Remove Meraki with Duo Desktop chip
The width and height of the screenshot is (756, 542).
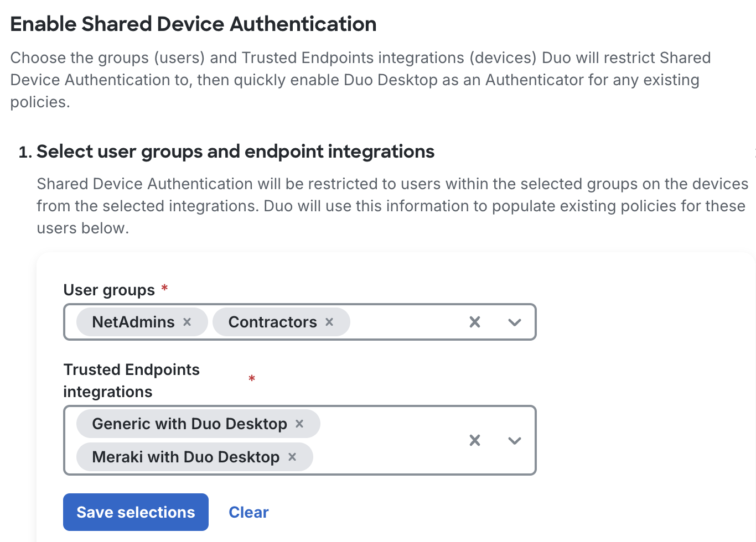coord(292,457)
